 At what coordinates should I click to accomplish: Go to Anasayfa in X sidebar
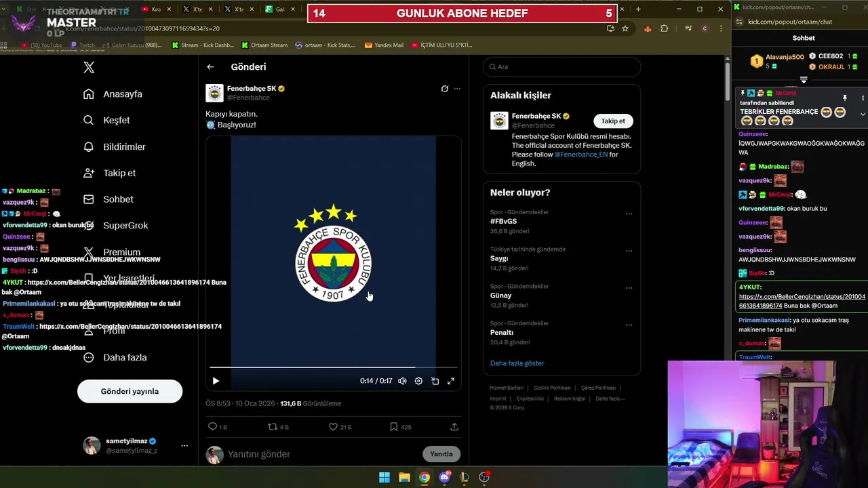click(x=113, y=94)
